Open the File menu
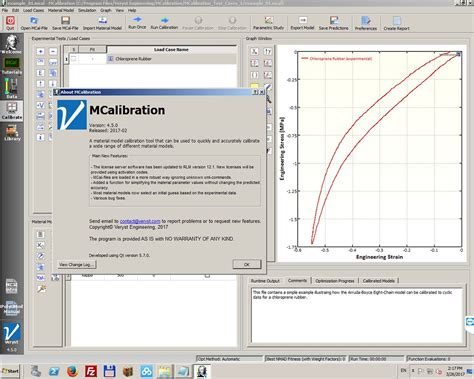 pyautogui.click(x=5, y=10)
